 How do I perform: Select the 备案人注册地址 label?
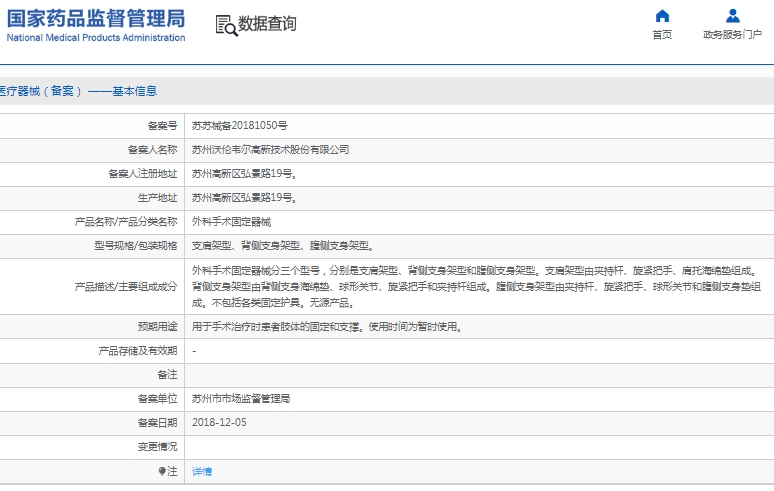click(x=143, y=174)
